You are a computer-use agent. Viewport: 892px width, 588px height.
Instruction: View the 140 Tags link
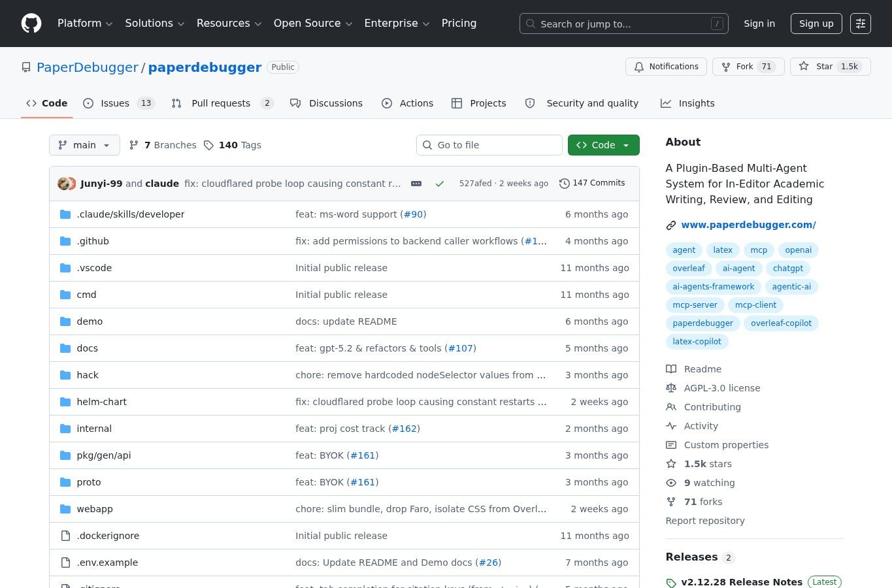click(x=232, y=145)
